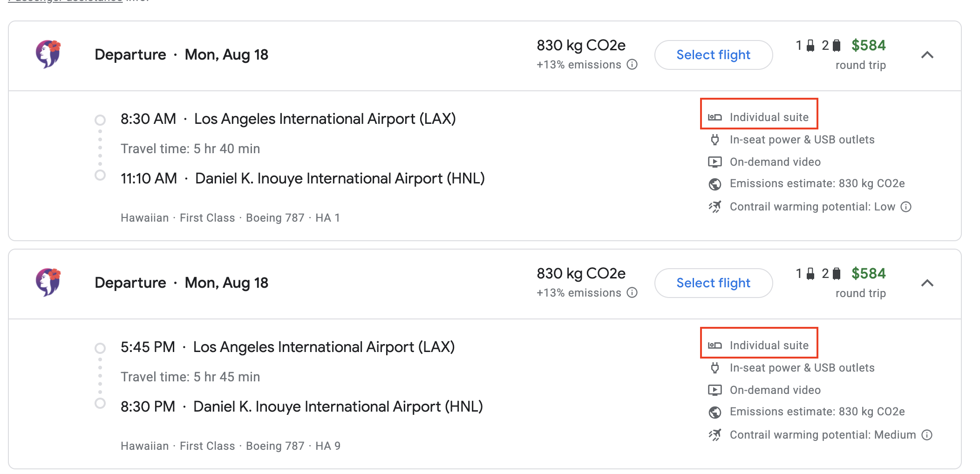The image size is (980, 474).
Task: Click Hawaiian Airlines logo on 8:30 AM flight
Action: pyautogui.click(x=48, y=54)
